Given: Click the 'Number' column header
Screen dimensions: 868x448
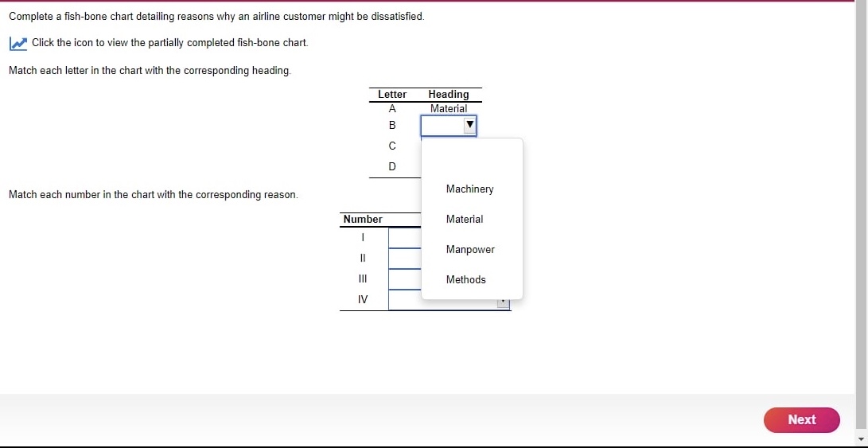Looking at the screenshot, I should pyautogui.click(x=363, y=220).
